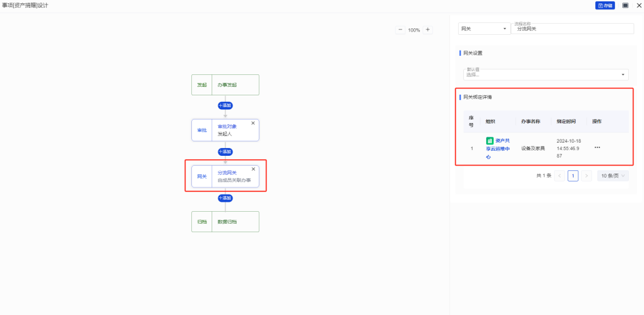Go to the previous page arrow
The image size is (644, 315).
(559, 176)
